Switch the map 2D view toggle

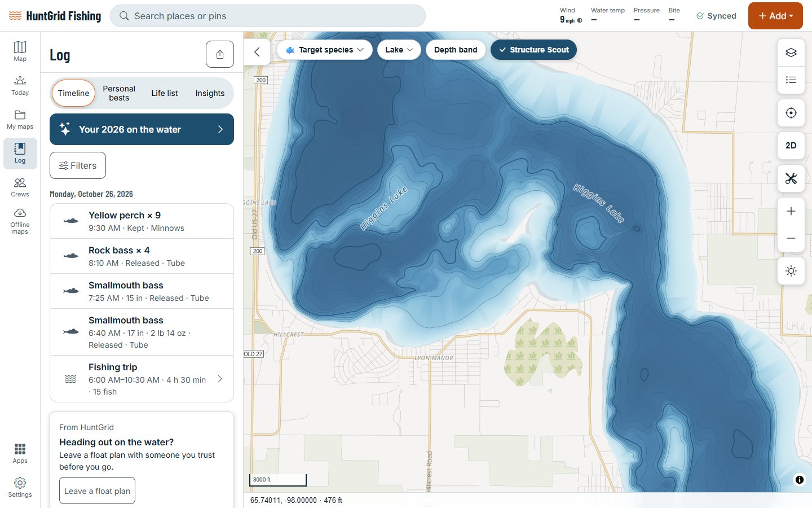[791, 146]
